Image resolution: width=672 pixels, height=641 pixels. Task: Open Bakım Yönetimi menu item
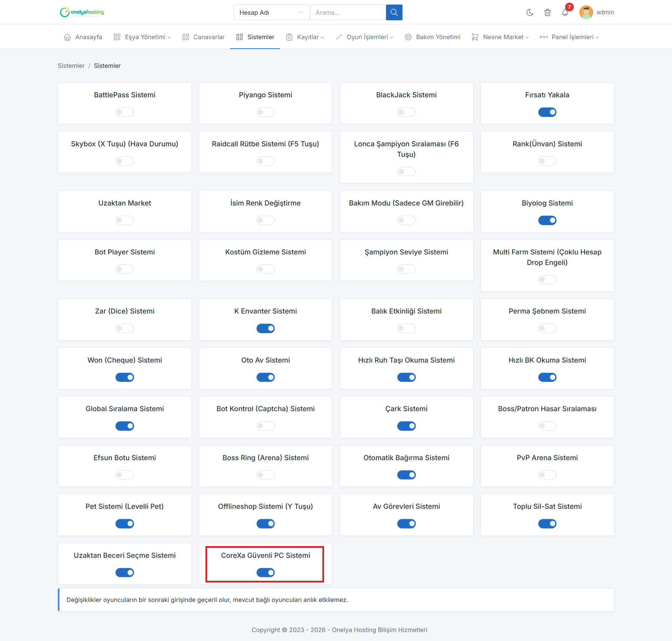(432, 37)
